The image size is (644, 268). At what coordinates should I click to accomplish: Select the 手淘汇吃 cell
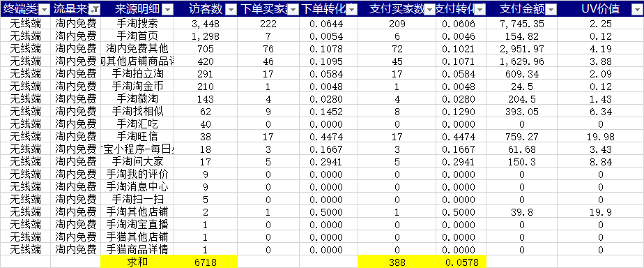[137, 124]
